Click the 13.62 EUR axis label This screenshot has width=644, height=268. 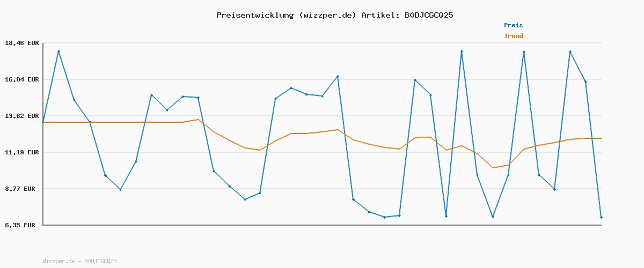(21, 116)
